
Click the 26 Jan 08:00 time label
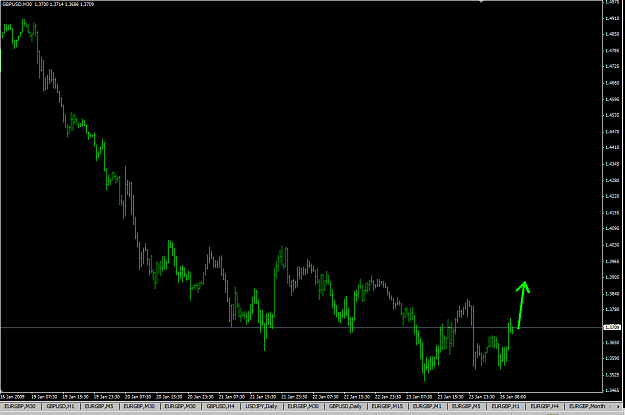point(513,397)
